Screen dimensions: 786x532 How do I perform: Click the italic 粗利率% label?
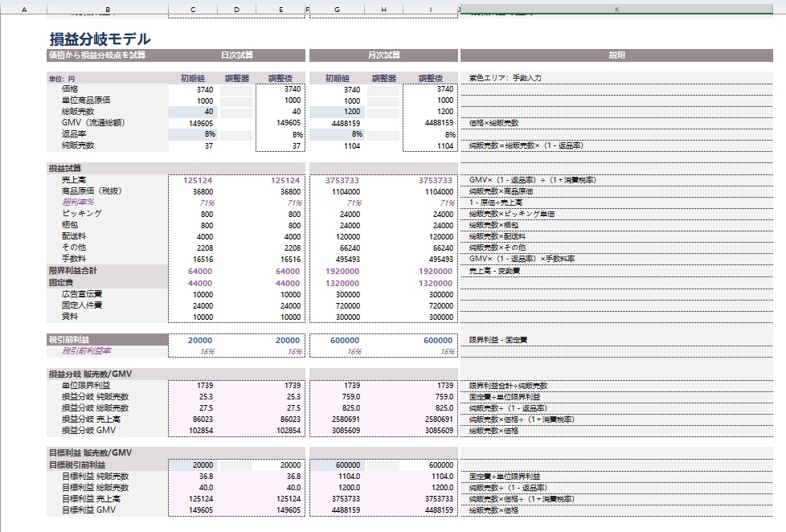tap(78, 202)
